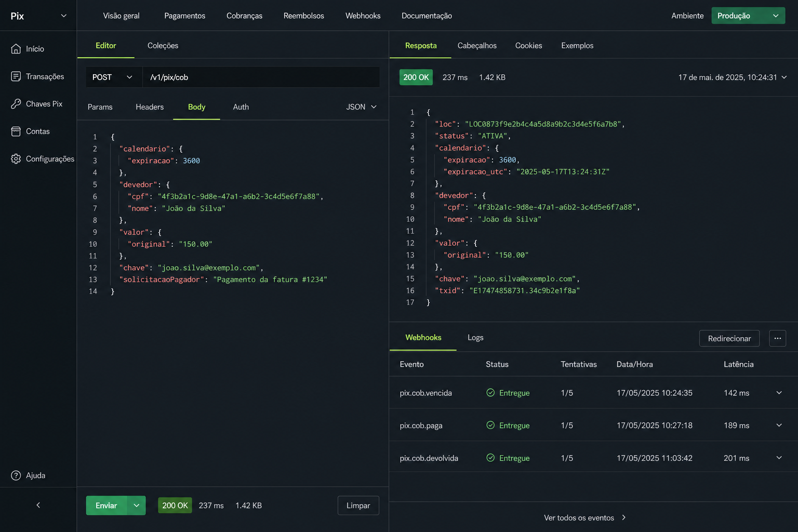Switch to the Params request tab

(x=100, y=107)
